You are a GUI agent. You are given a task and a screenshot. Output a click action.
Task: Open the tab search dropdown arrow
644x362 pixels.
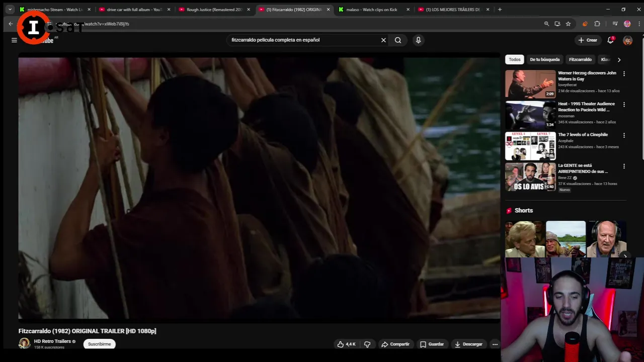(x=10, y=10)
